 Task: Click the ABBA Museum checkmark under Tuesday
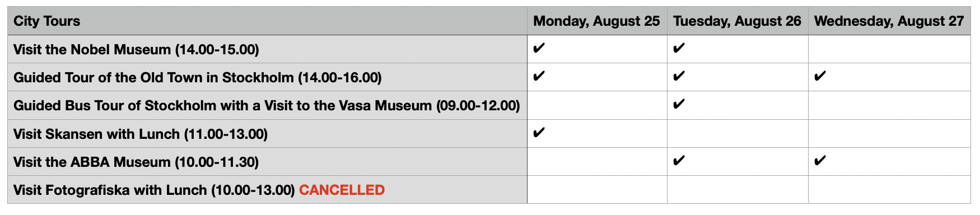click(679, 161)
